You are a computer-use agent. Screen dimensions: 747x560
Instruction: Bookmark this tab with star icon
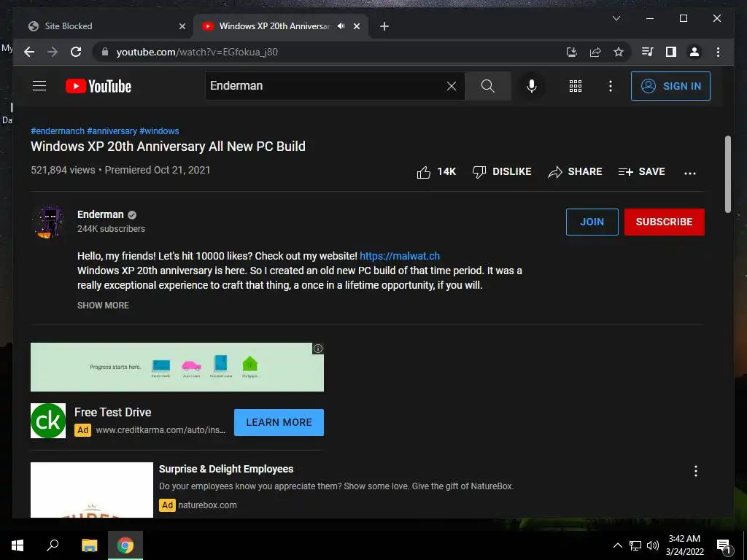click(x=619, y=52)
